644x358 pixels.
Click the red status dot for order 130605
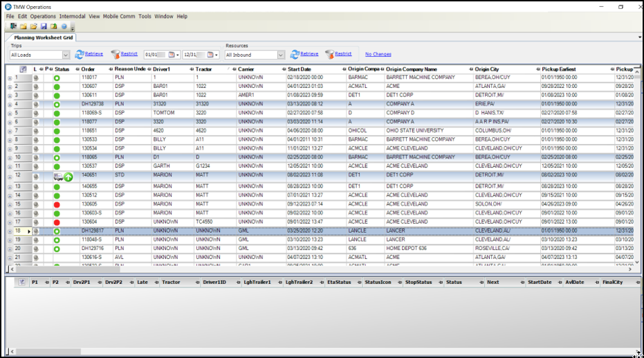[57, 204]
